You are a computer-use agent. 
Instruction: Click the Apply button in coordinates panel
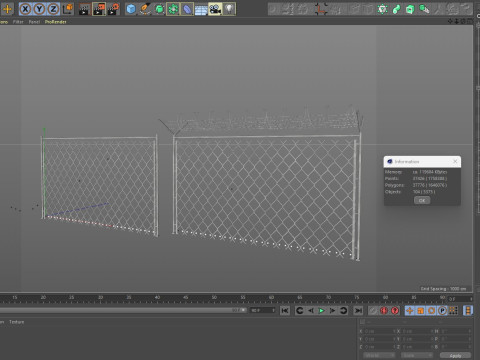click(455, 356)
